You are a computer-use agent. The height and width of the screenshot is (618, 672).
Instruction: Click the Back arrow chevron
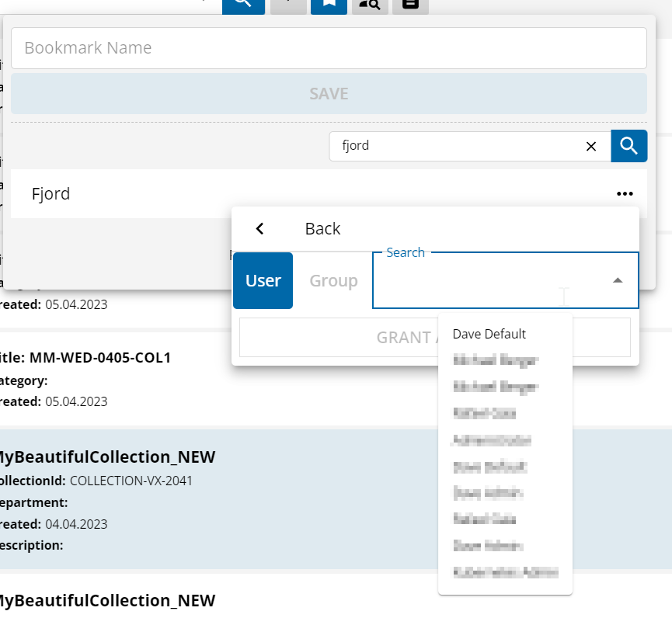click(x=260, y=228)
